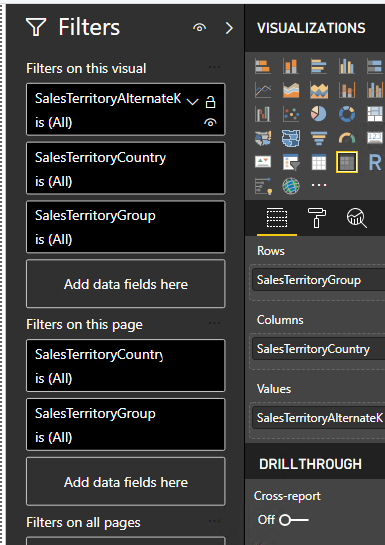The image size is (385, 545).
Task: Select the Gauge visual
Action: coord(347,138)
